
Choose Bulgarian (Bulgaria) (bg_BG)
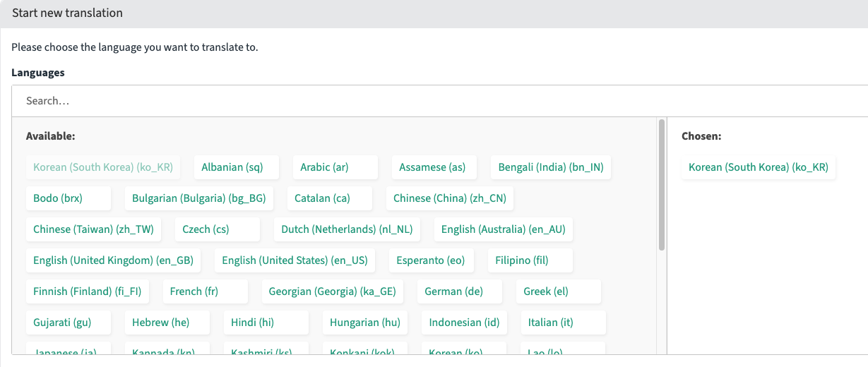tap(198, 198)
